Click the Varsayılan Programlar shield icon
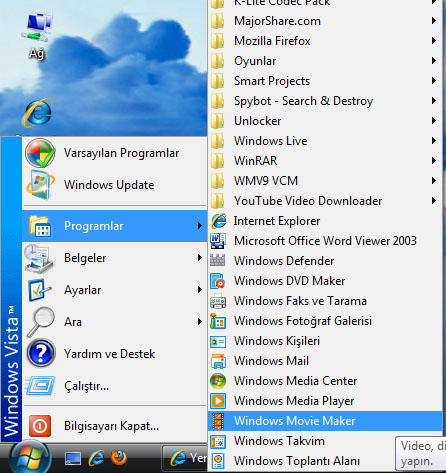This screenshot has width=446, height=473. (40, 153)
